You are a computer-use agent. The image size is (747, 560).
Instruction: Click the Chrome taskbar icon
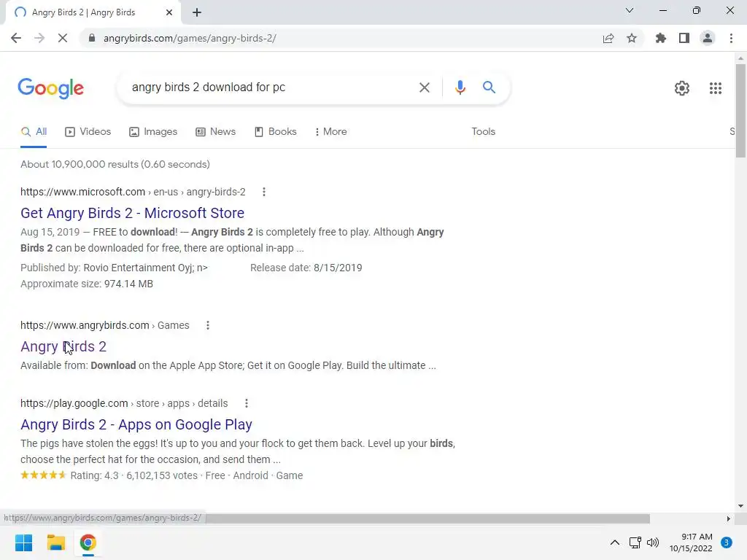click(88, 542)
